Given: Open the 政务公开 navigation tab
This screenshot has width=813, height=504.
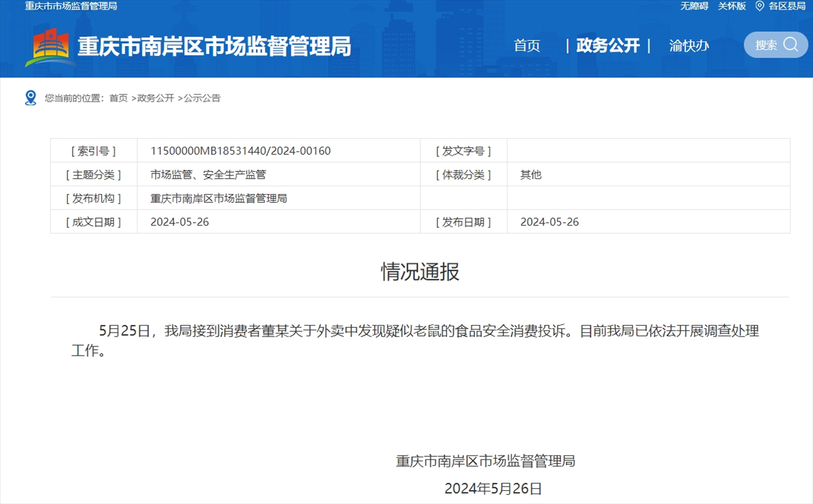Looking at the screenshot, I should tap(607, 45).
